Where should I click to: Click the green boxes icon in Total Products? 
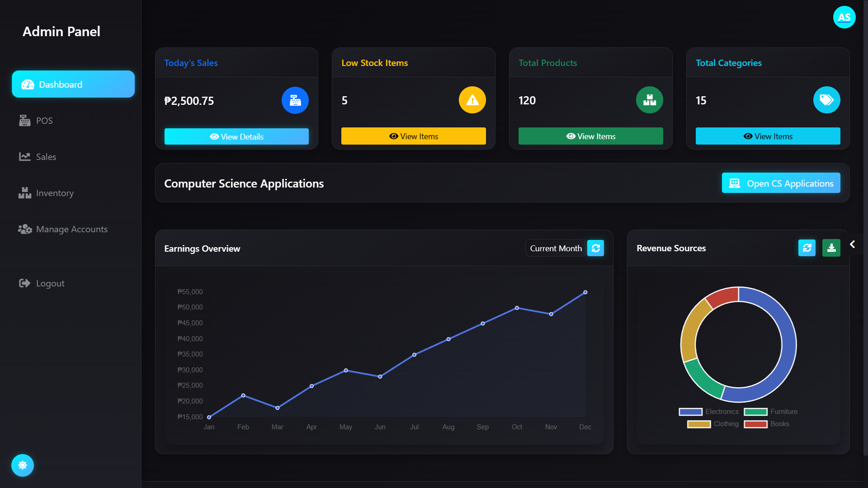[649, 100]
